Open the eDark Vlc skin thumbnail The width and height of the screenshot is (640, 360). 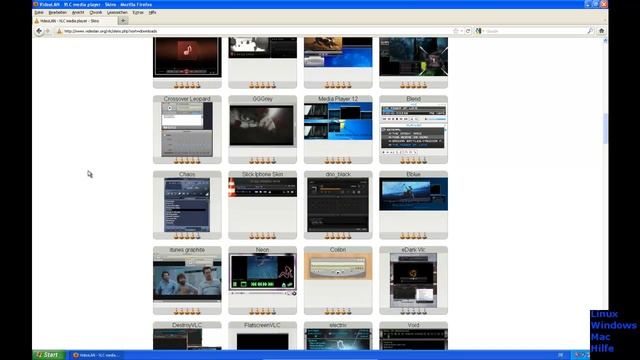[413, 280]
